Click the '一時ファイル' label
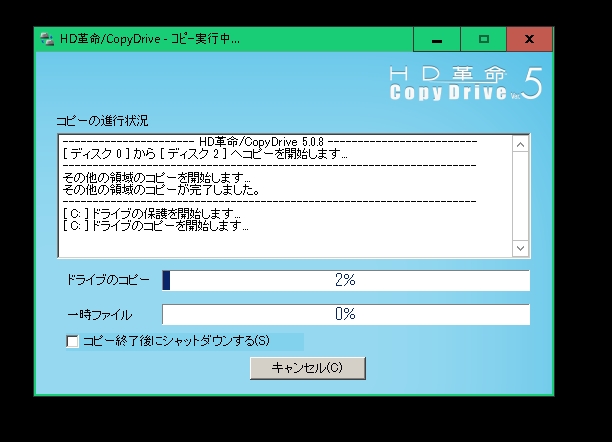The image size is (612, 442). tap(100, 315)
